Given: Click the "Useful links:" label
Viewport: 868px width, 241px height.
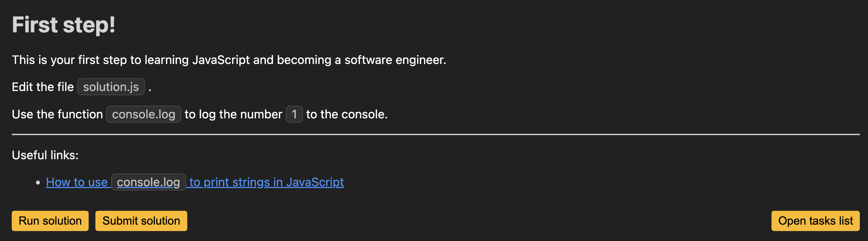Looking at the screenshot, I should [x=45, y=155].
